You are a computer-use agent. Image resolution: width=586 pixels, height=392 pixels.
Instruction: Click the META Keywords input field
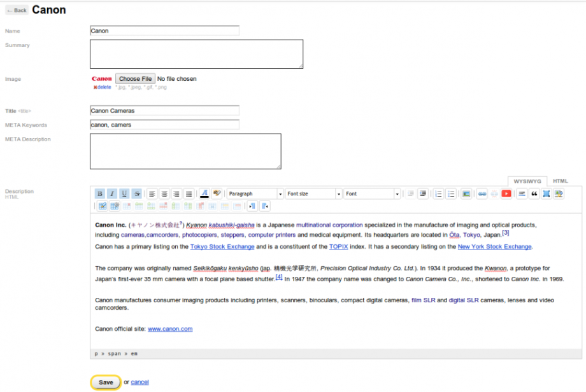[x=164, y=125]
